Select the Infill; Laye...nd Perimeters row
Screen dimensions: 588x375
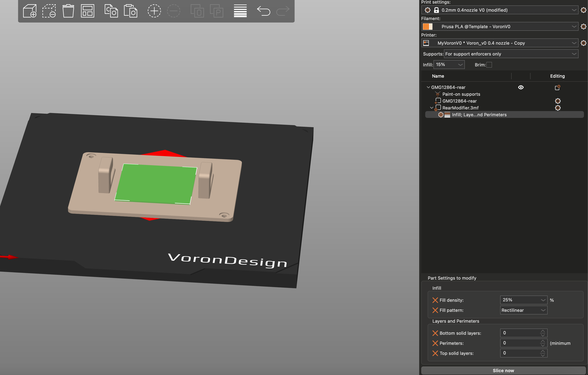[x=504, y=115]
